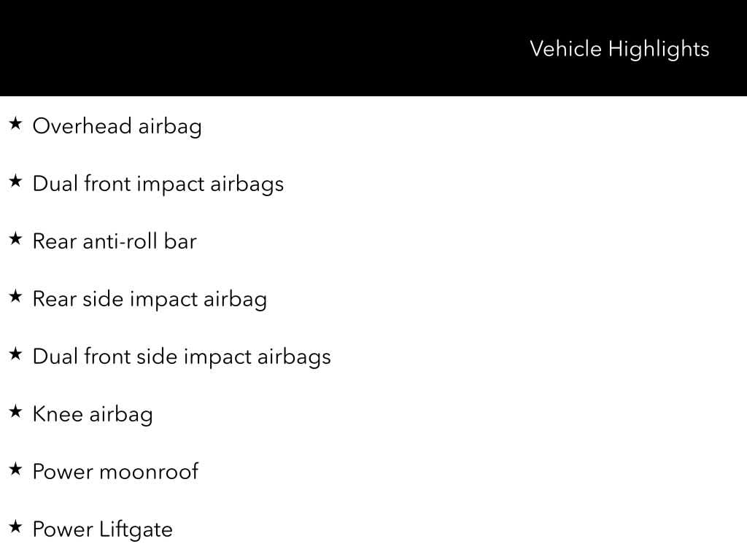Screen dimensions: 747x560
Task: Select the star bullet before Power Liftgate
Action: (x=15, y=527)
